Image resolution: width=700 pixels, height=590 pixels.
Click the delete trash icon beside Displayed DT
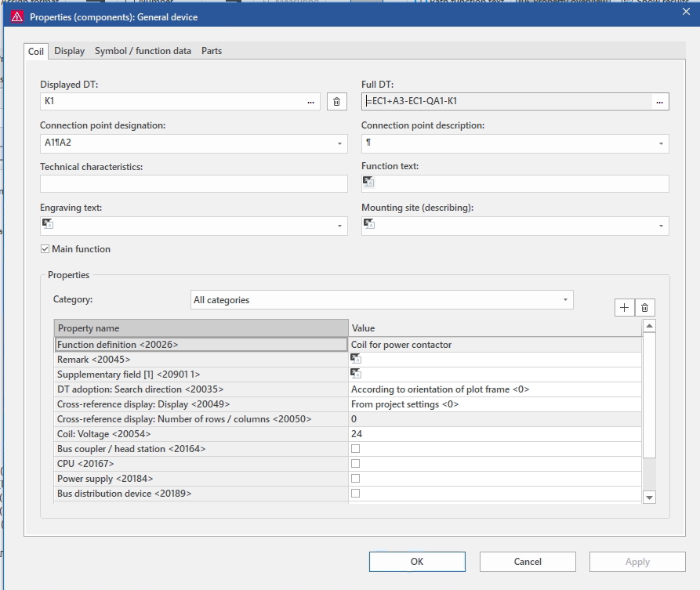336,102
